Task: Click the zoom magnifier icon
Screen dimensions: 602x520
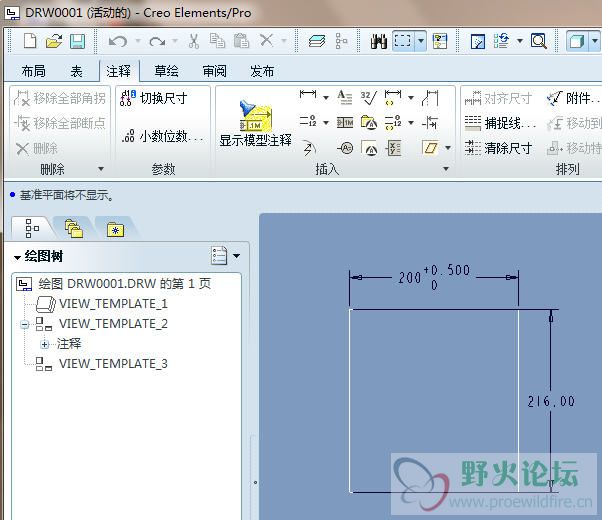Action: click(x=539, y=41)
